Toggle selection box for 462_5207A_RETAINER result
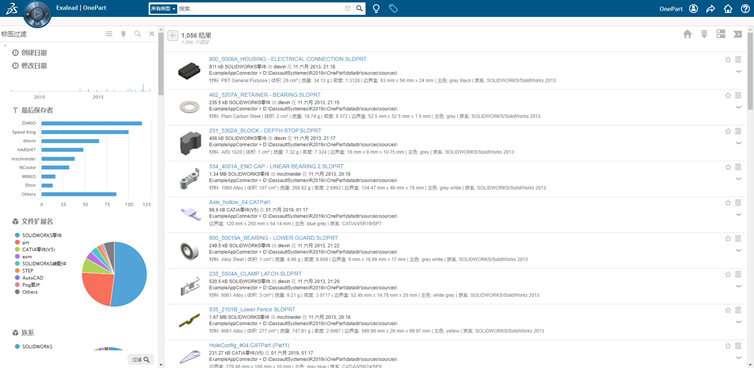Image resolution: width=754 pixels, height=368 pixels. tap(738, 95)
